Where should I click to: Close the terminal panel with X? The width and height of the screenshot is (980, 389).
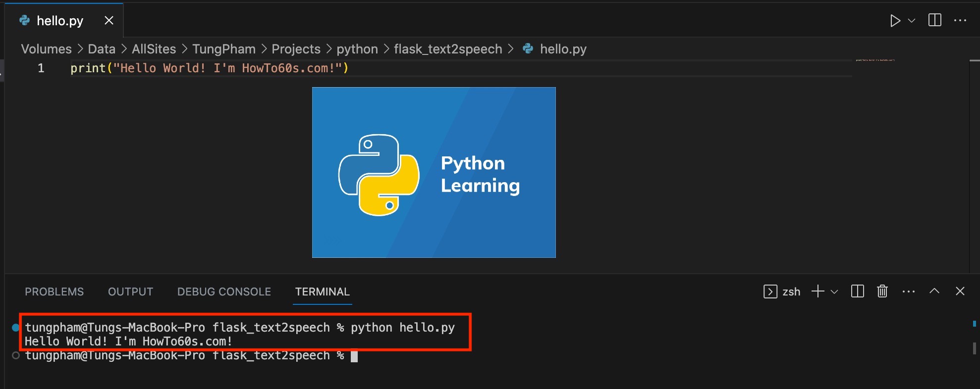(x=960, y=291)
